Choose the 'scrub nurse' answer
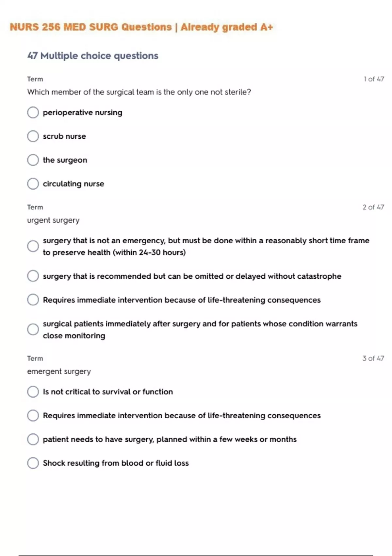The image size is (392, 556). point(33,136)
